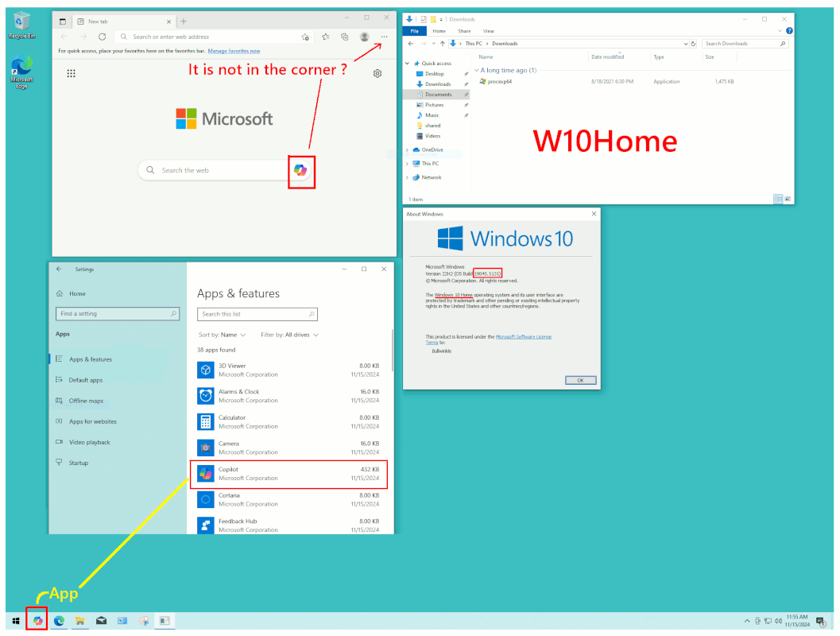Click Search this list field
This screenshot has height=636, width=840.
(257, 314)
